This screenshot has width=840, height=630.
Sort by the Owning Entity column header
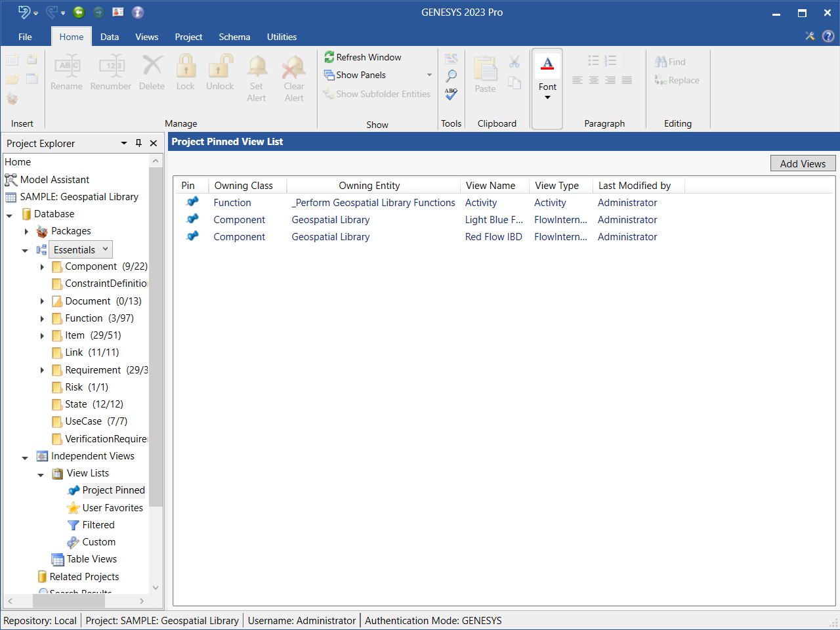[369, 186]
